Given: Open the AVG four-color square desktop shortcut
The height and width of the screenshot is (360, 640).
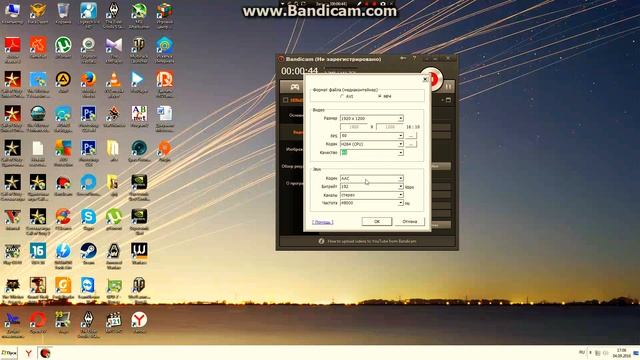Looking at the screenshot, I should pyautogui.click(x=63, y=152).
